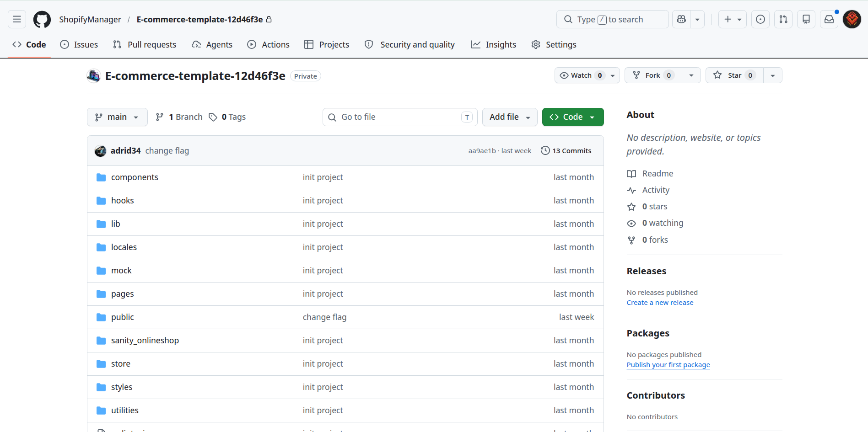Click the search bar Type / to search

point(612,19)
